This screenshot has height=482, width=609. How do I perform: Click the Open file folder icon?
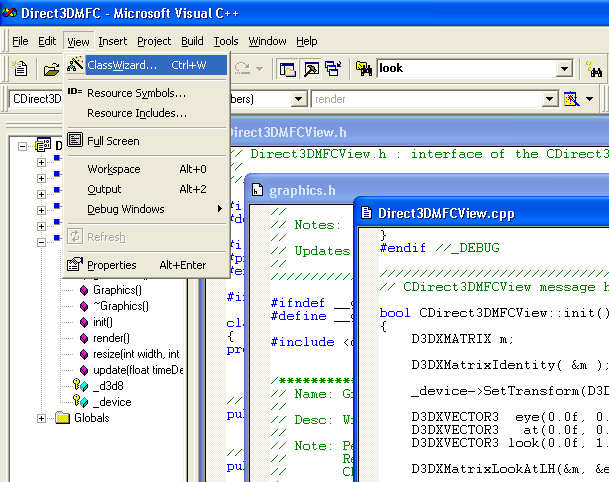[x=51, y=69]
